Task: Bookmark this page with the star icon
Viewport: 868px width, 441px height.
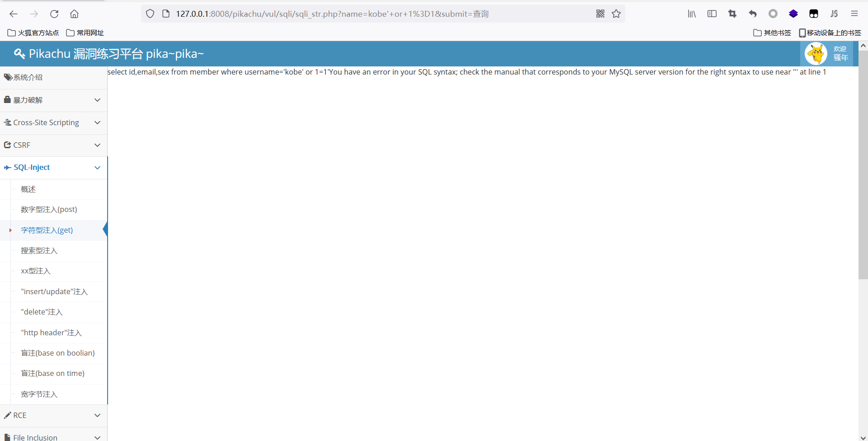Action: click(616, 14)
